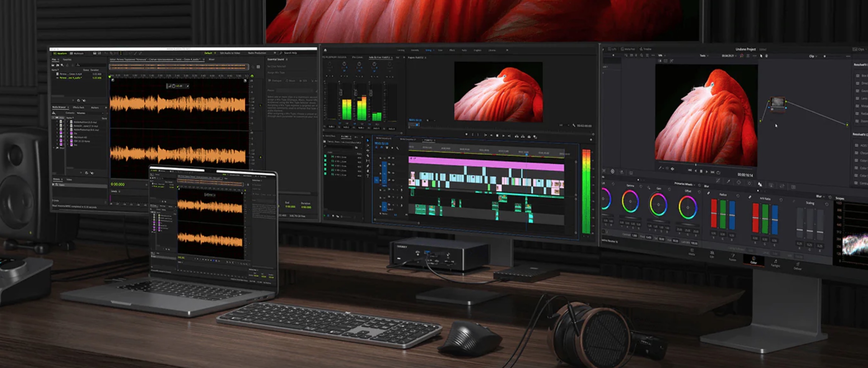This screenshot has width=868, height=368.
Task: Choose Music mix type in Essential Sound
Action: (x=290, y=81)
